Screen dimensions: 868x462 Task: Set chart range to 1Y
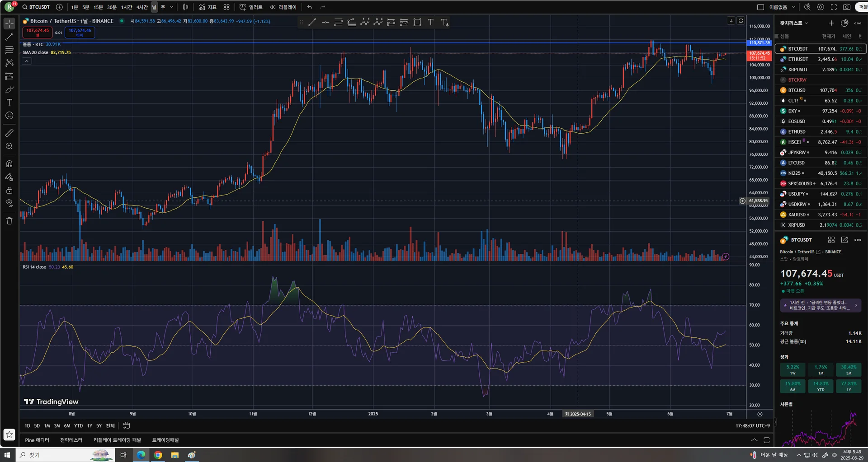coord(90,426)
